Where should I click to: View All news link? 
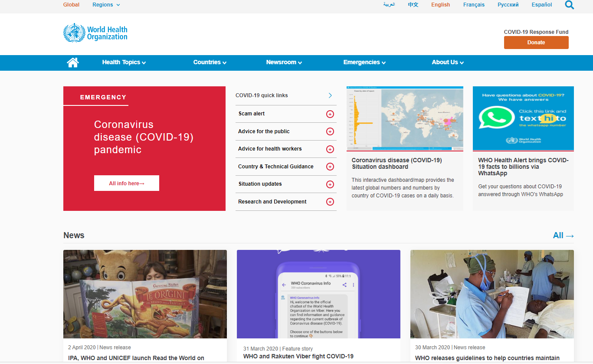tap(564, 236)
